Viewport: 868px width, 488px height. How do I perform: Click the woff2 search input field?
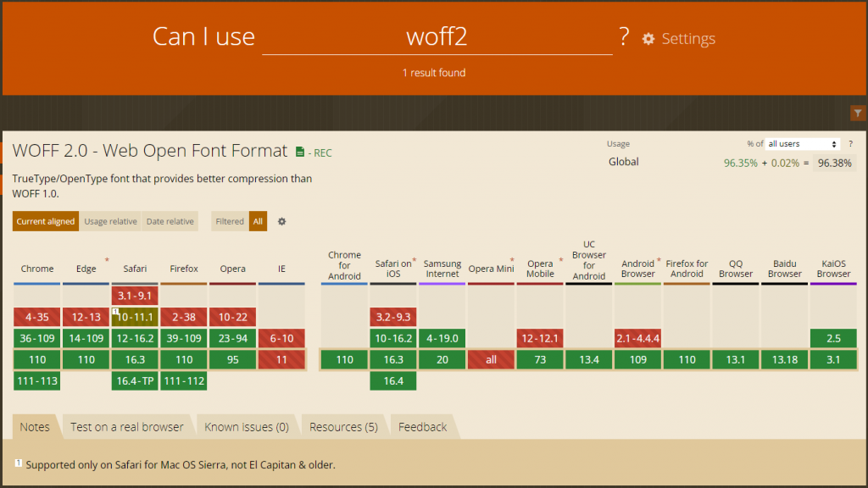tap(437, 37)
